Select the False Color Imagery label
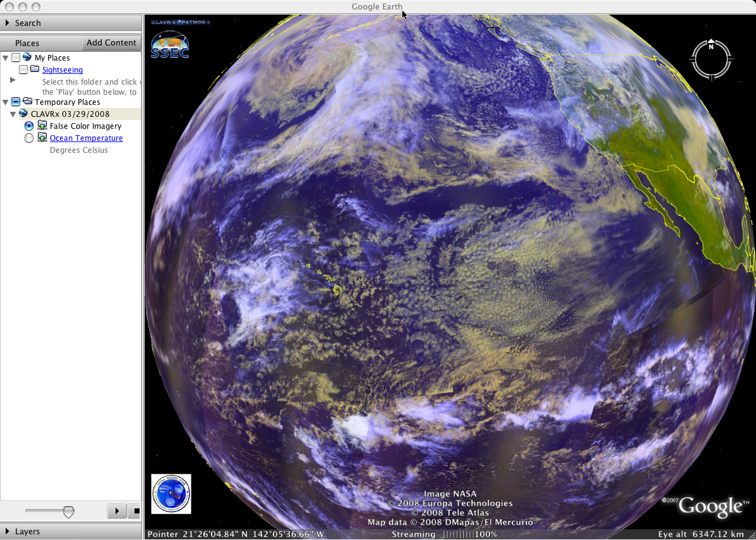The width and height of the screenshot is (756, 540). pyautogui.click(x=85, y=126)
